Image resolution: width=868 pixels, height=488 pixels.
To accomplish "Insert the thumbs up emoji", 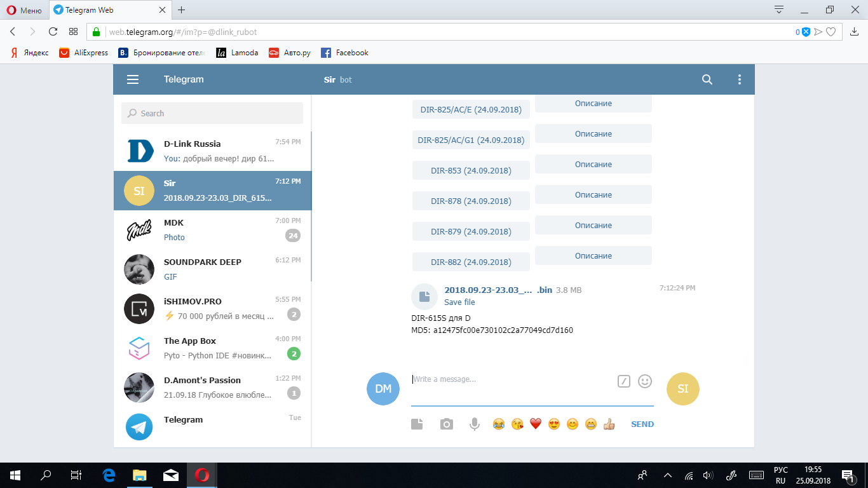I will click(609, 424).
